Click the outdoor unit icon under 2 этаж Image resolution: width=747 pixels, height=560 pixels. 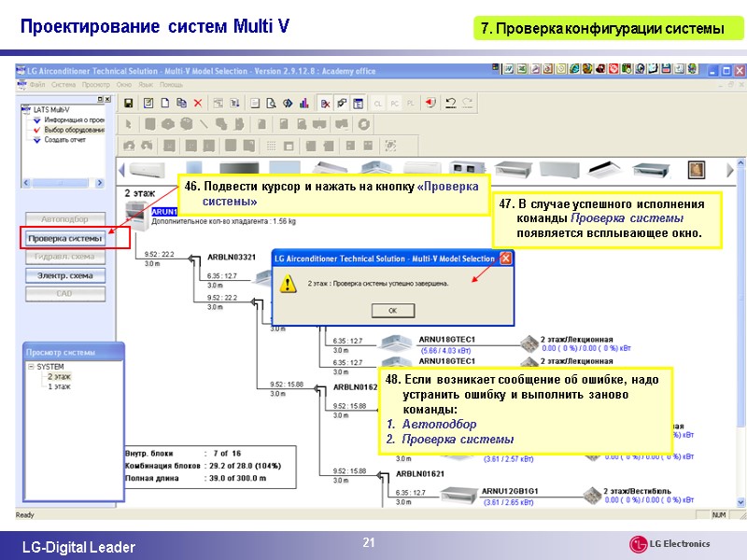pos(137,217)
